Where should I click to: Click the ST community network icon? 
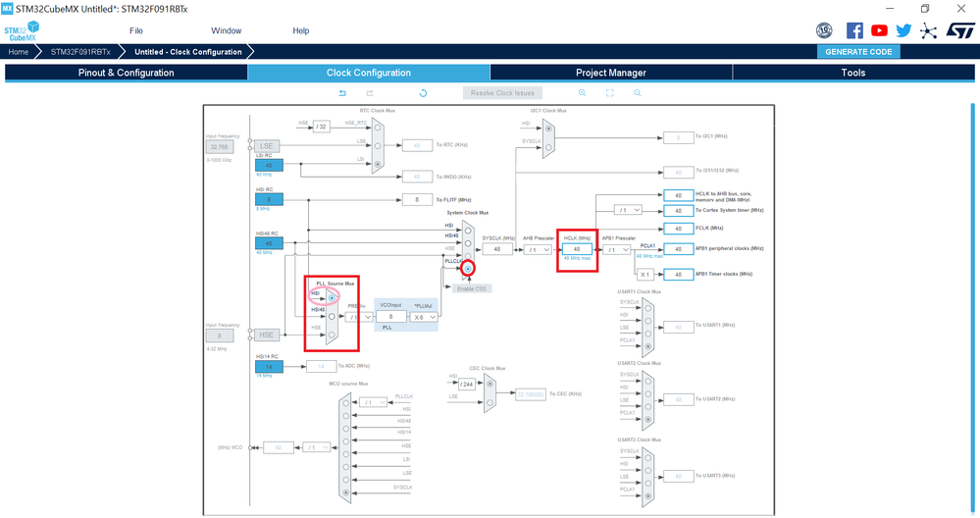point(929,30)
